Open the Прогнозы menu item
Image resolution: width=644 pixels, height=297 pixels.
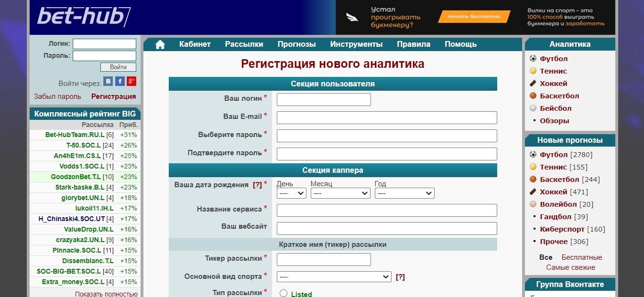pyautogui.click(x=296, y=44)
